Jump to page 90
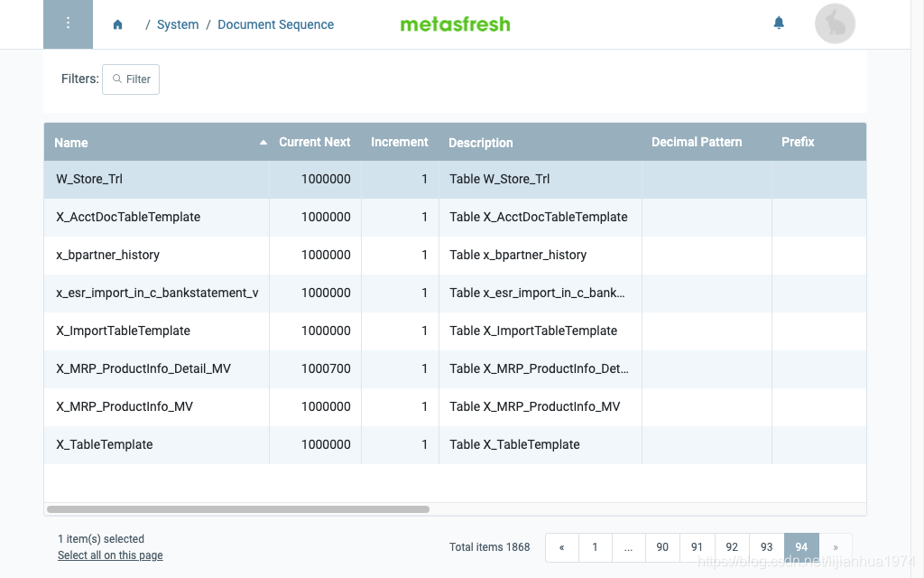 tap(662, 547)
